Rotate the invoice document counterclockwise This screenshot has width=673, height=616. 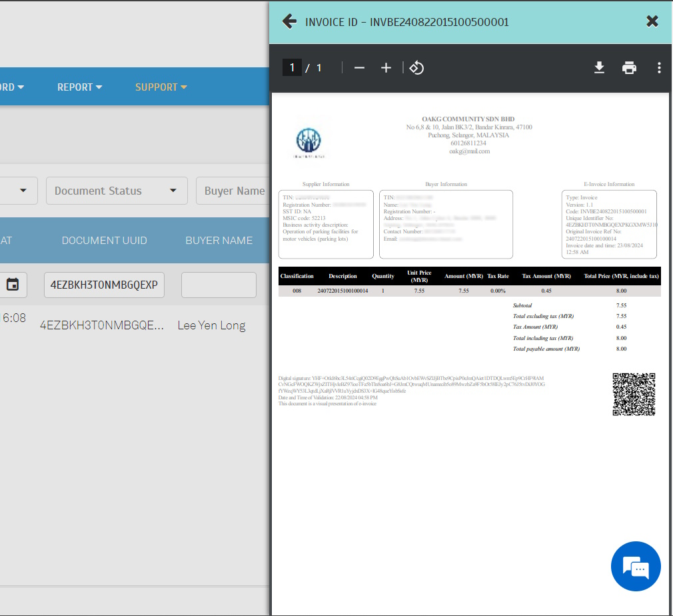pos(416,68)
